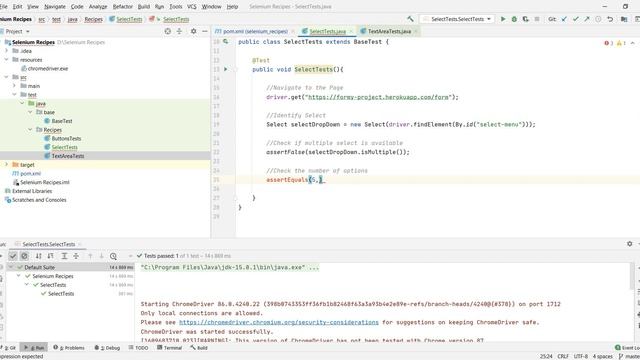The image size is (640, 360).
Task: Hide the Project tool window
Action: point(205,31)
